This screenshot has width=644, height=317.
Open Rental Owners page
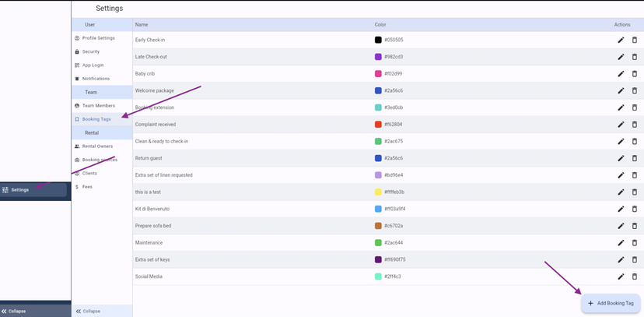click(102, 146)
